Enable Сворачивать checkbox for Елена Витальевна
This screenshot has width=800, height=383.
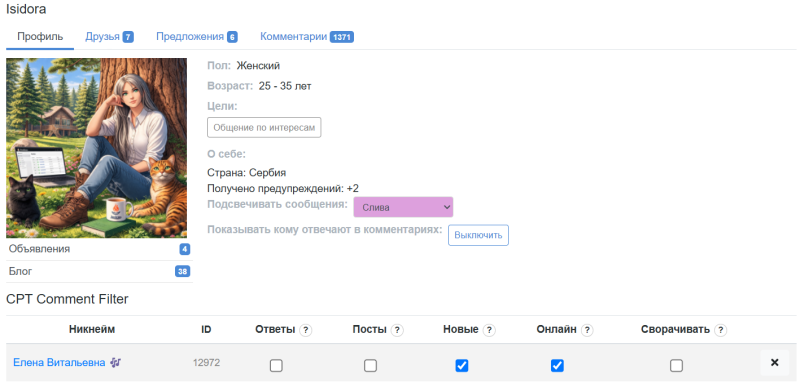[677, 365]
